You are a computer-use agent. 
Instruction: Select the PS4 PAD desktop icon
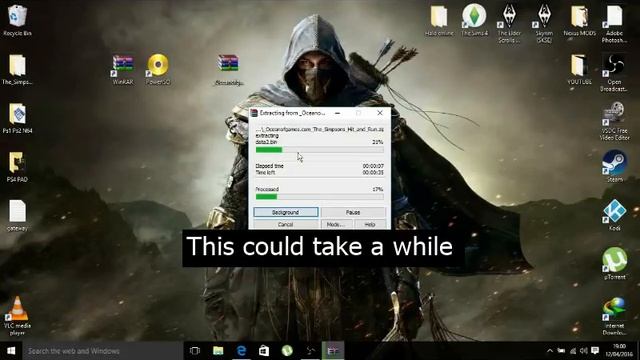17,167
